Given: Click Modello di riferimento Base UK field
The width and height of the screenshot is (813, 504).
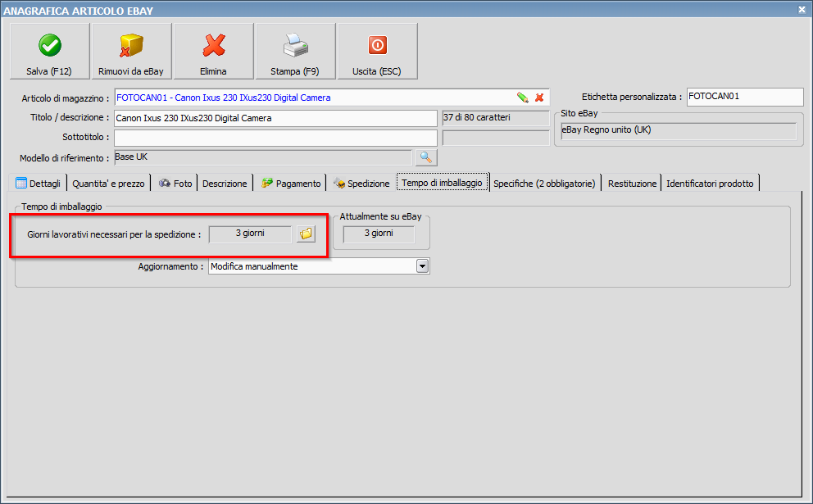Looking at the screenshot, I should pyautogui.click(x=263, y=157).
